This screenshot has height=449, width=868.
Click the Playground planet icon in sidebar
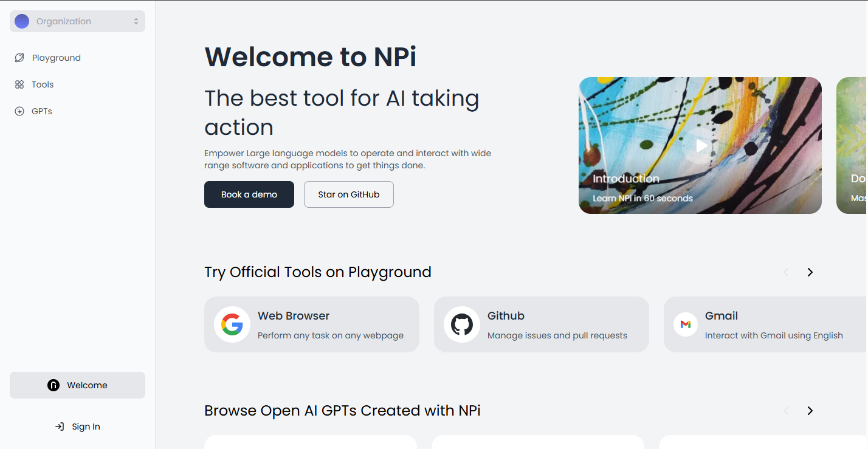tap(19, 58)
